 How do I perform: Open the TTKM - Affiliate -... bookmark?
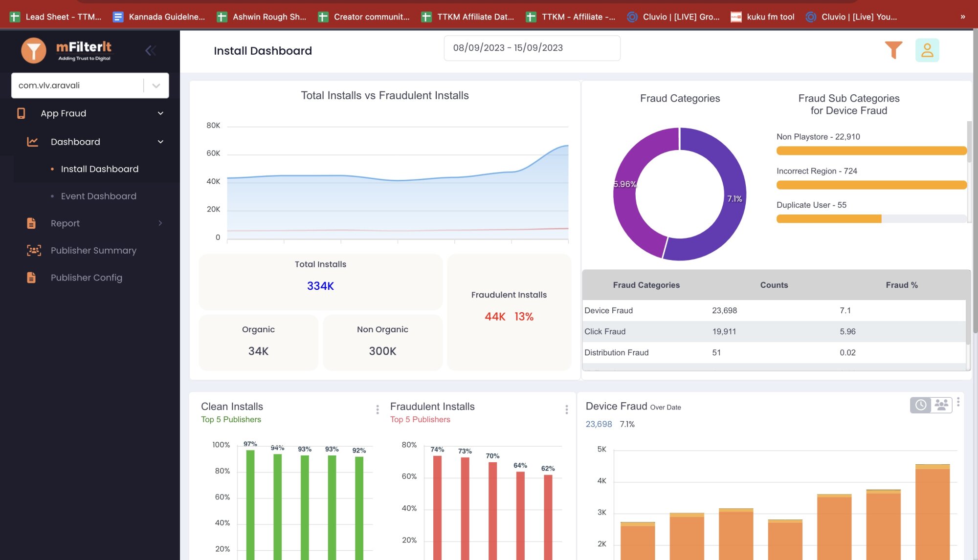click(571, 17)
